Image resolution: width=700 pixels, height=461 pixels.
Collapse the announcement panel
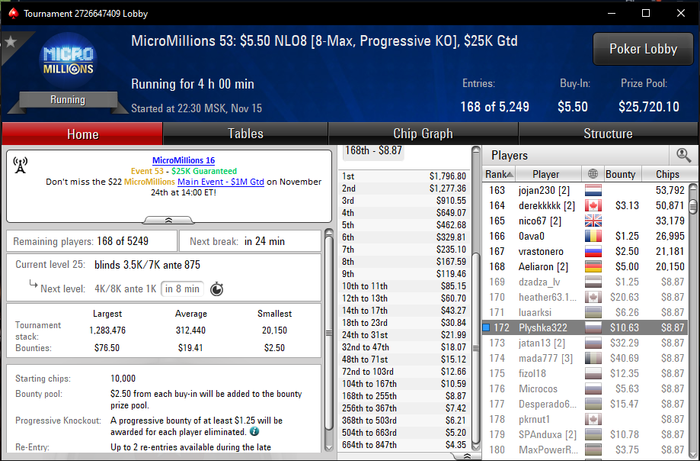[x=168, y=220]
